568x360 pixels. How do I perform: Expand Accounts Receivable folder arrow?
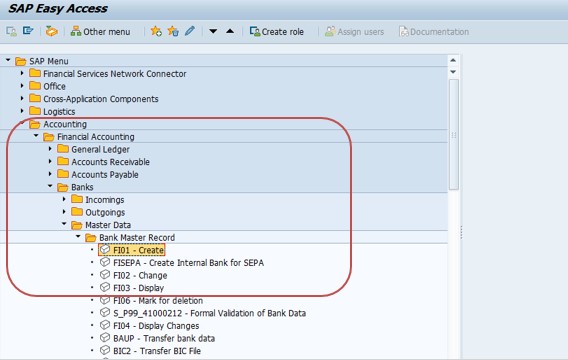50,161
